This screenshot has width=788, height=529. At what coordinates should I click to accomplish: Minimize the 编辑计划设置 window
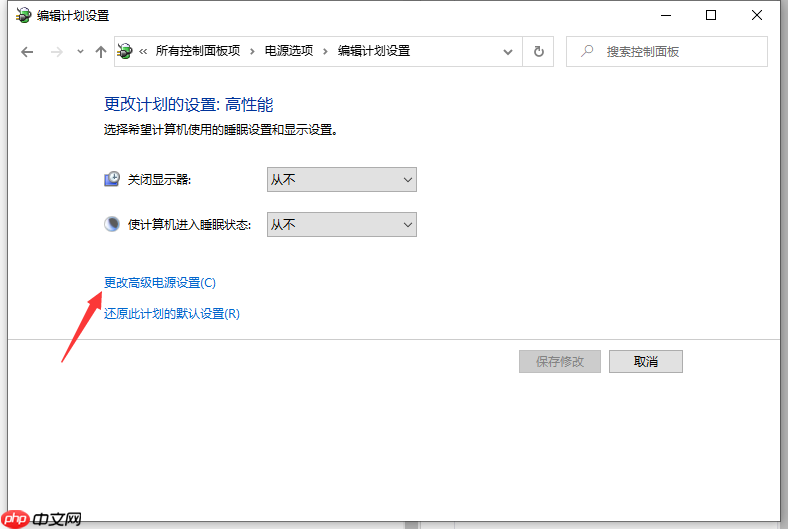coord(666,16)
